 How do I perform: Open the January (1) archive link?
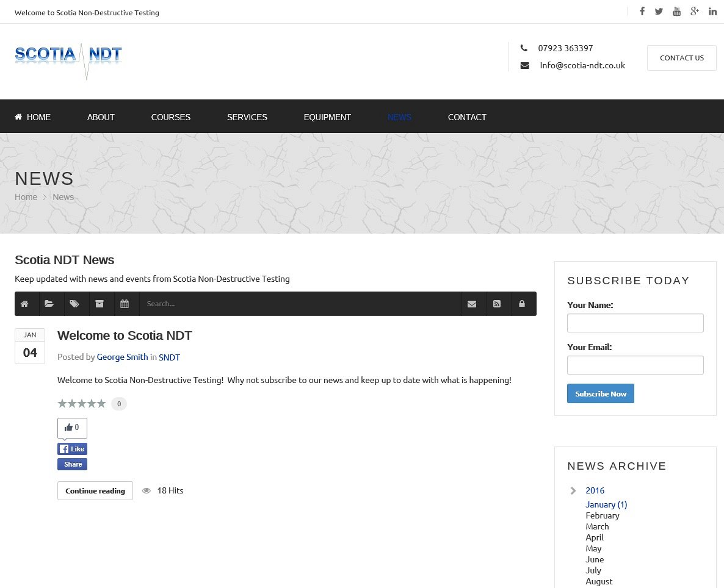606,504
